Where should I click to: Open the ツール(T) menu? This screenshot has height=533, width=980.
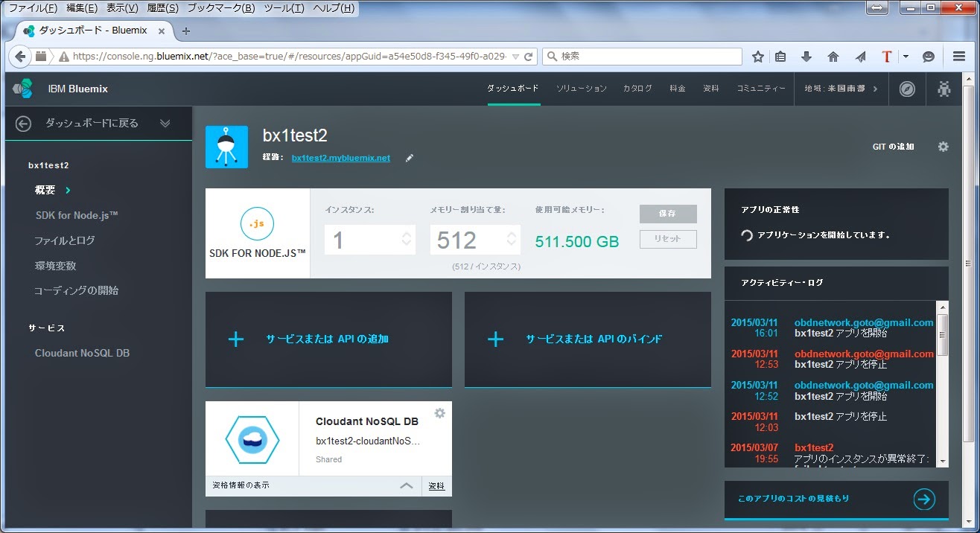284,8
